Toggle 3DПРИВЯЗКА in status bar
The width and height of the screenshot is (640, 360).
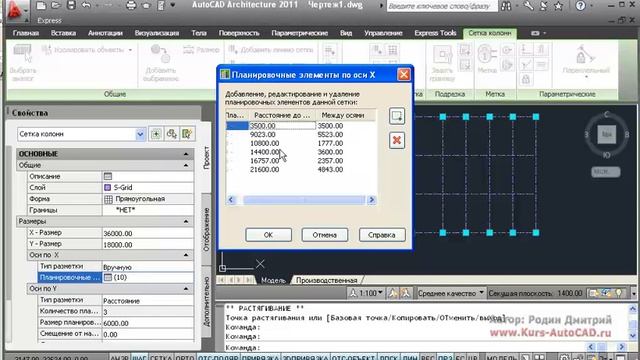point(305,358)
